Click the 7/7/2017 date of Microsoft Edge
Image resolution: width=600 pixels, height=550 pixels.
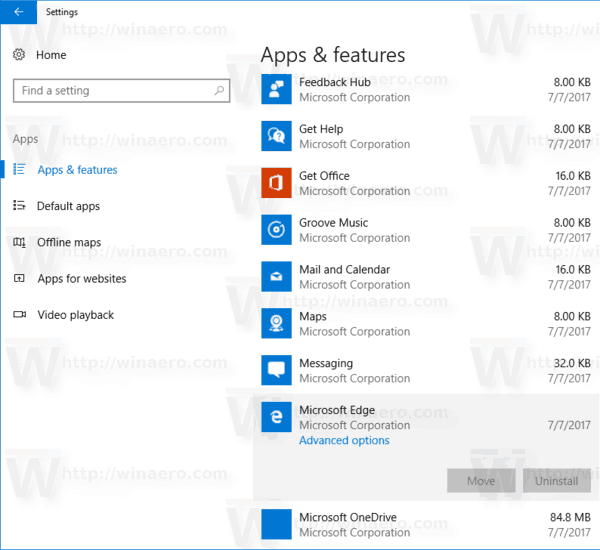569,425
